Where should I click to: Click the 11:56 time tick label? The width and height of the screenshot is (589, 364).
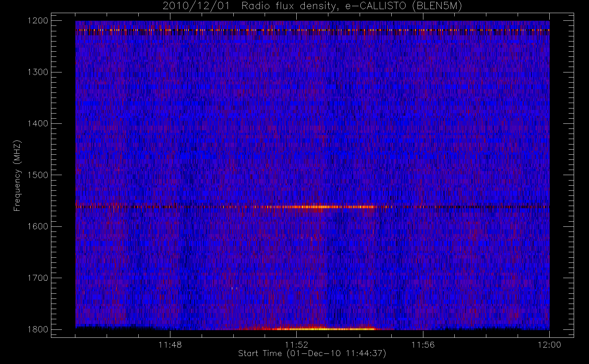[x=423, y=345]
